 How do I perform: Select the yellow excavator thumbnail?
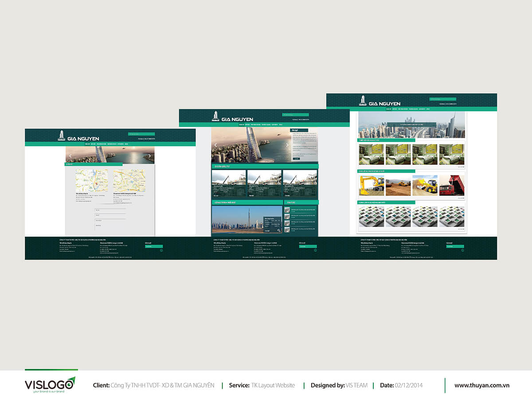(372, 185)
